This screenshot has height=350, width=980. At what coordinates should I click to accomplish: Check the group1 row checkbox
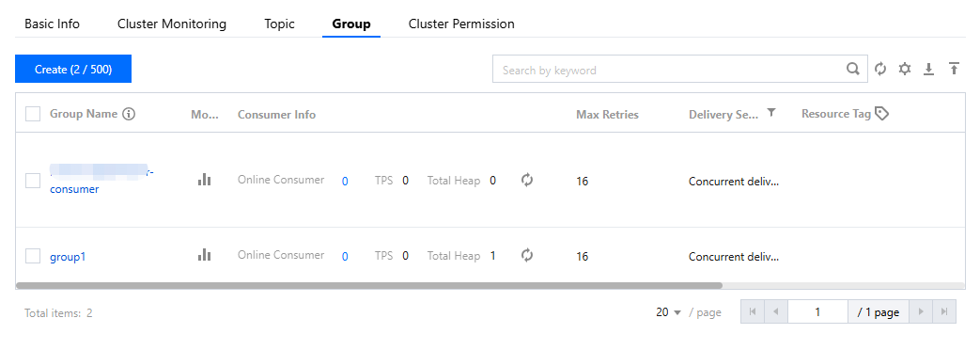click(x=33, y=256)
